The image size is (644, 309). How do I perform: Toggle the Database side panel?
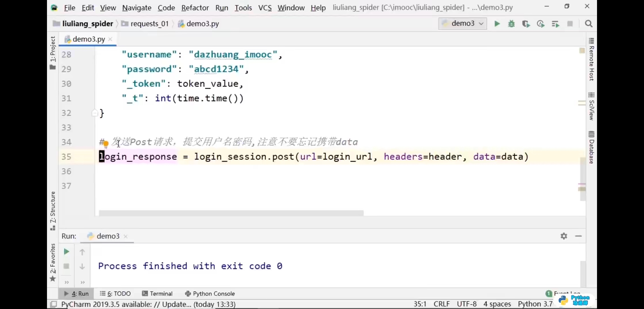pyautogui.click(x=591, y=147)
